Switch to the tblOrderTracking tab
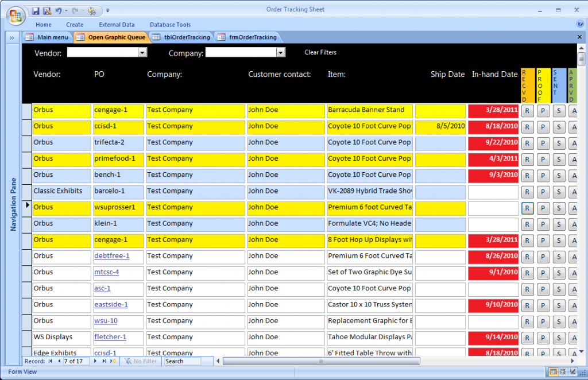Viewport: 588px width, 380px height. 181,37
